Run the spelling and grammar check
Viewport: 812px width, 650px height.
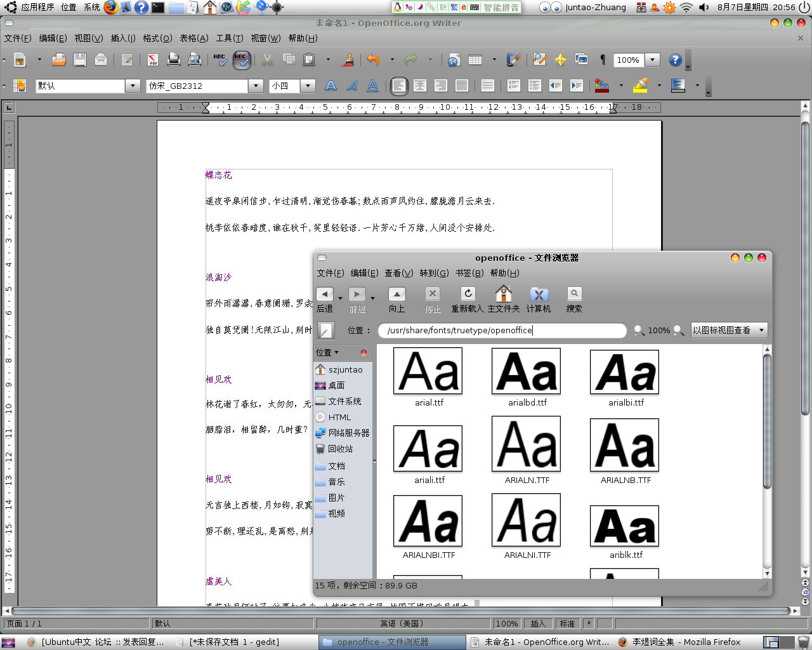point(219,60)
